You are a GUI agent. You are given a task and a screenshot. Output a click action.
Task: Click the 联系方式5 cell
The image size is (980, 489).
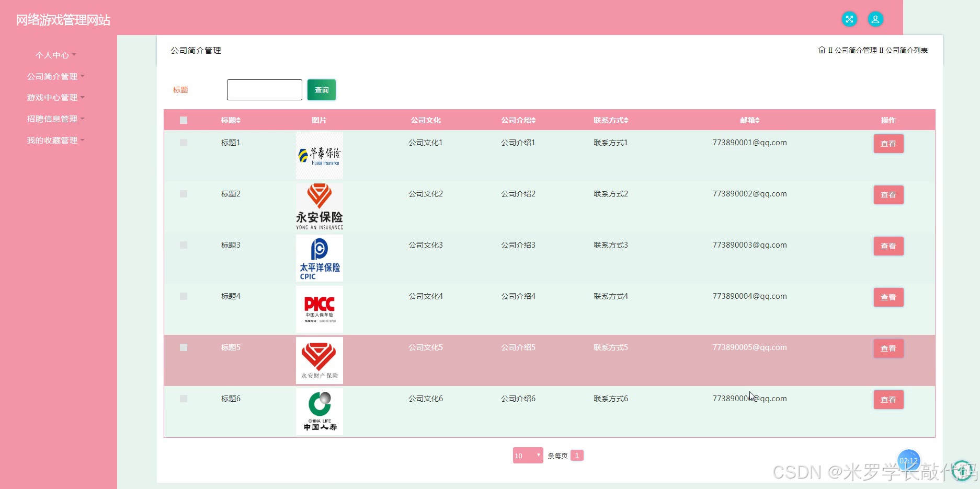coord(611,347)
